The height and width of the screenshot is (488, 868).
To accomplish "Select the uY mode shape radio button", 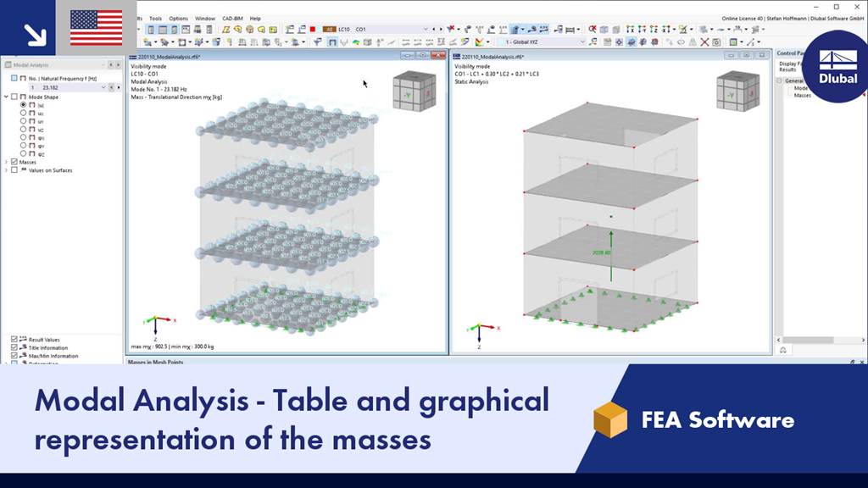I will (23, 121).
